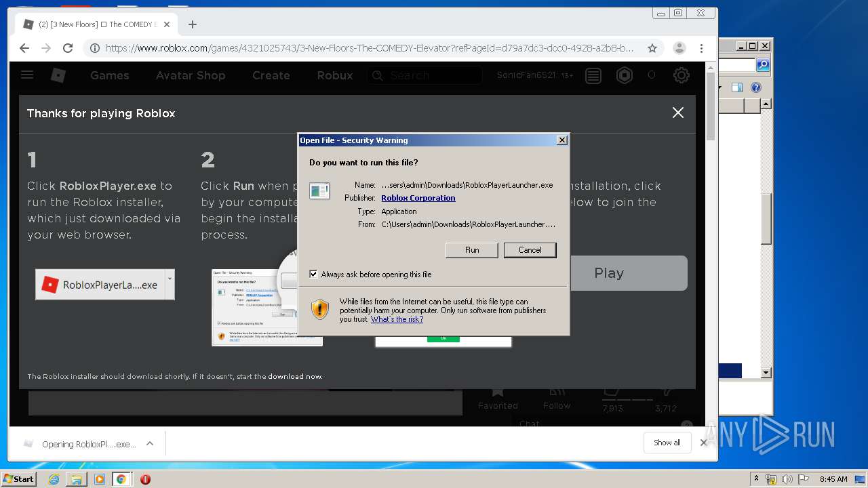Open the What's the risk? link

click(x=397, y=319)
